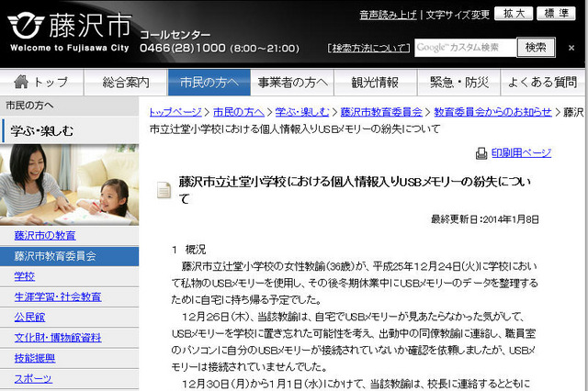Go to トップ navigation tab
Screen dimensions: 588x391
point(41,82)
